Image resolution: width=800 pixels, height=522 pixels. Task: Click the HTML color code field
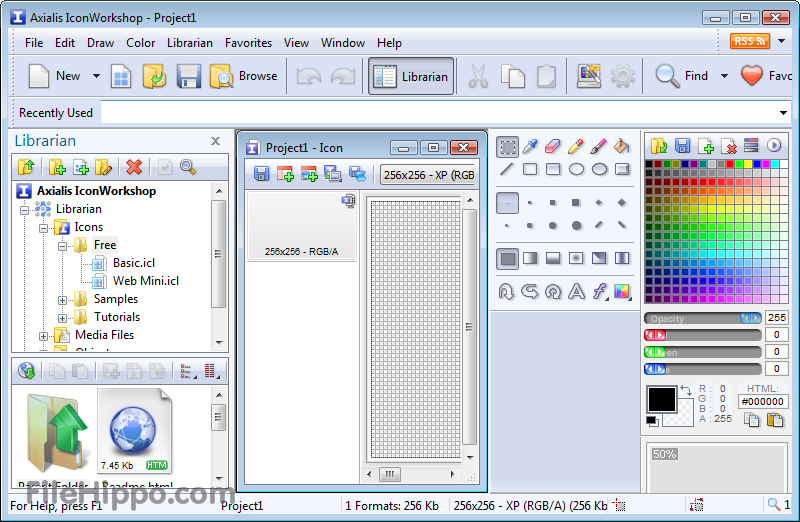(x=763, y=402)
